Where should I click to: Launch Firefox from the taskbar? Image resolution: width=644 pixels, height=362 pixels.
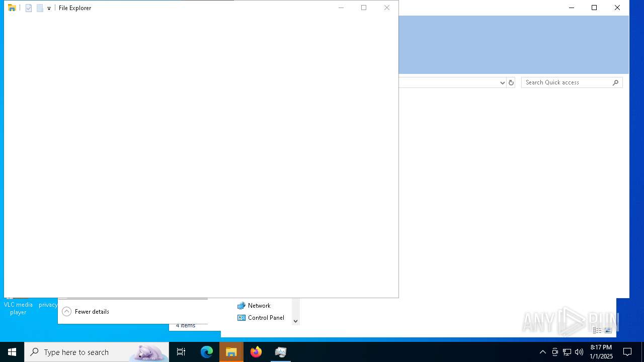click(256, 352)
